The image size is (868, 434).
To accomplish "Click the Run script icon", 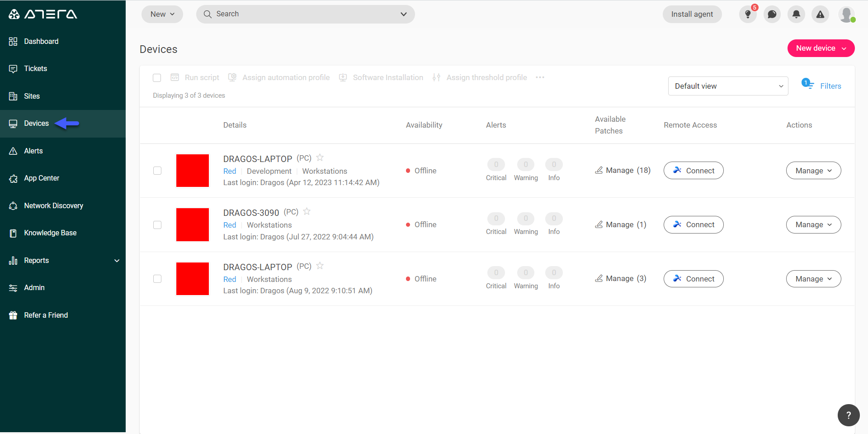I will pos(175,77).
